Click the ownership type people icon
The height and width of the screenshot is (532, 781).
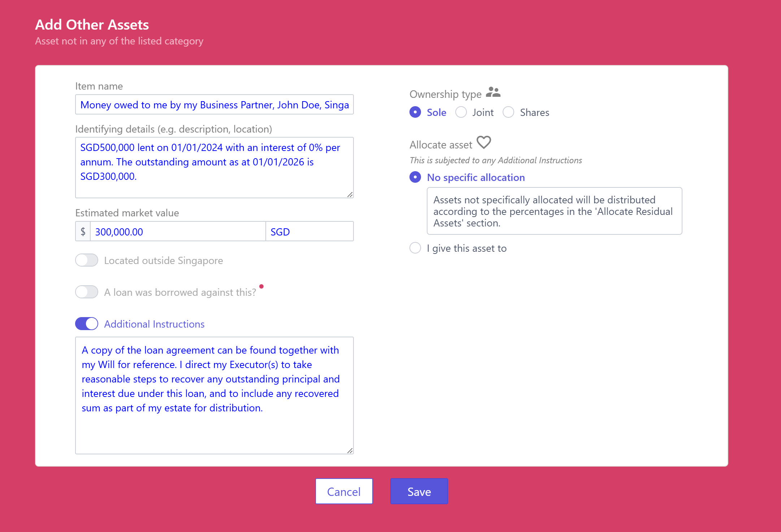[x=493, y=92]
